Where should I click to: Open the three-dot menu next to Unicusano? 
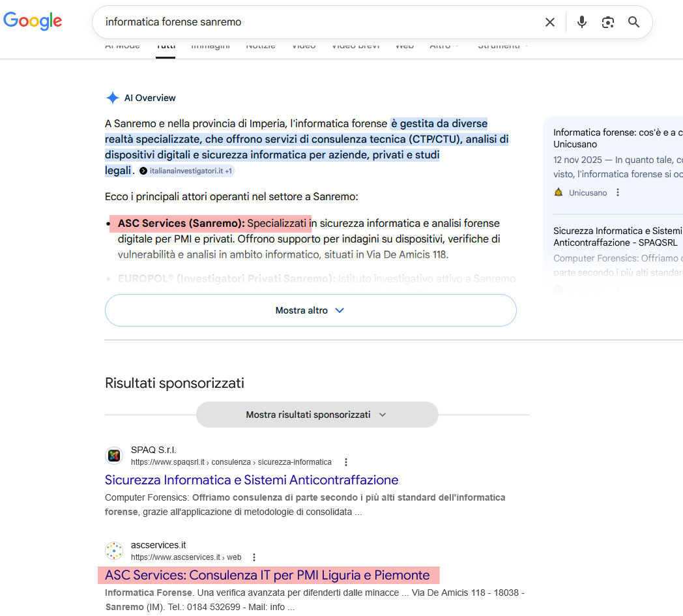tap(617, 192)
